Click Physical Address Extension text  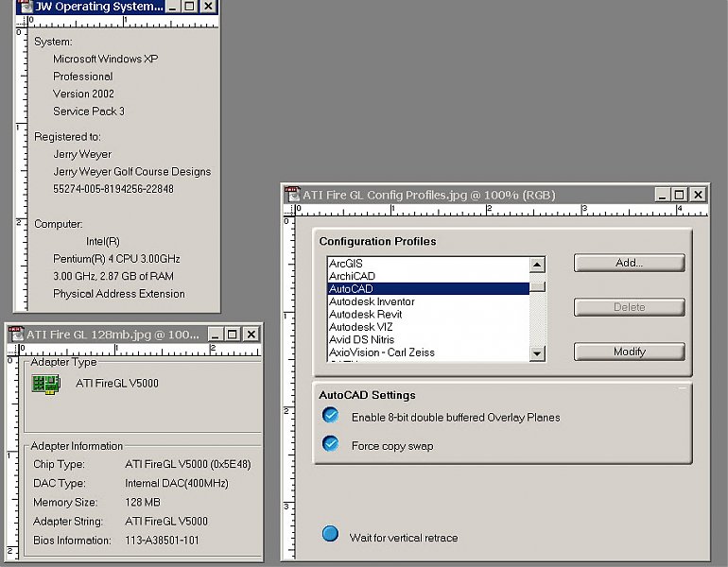119,294
